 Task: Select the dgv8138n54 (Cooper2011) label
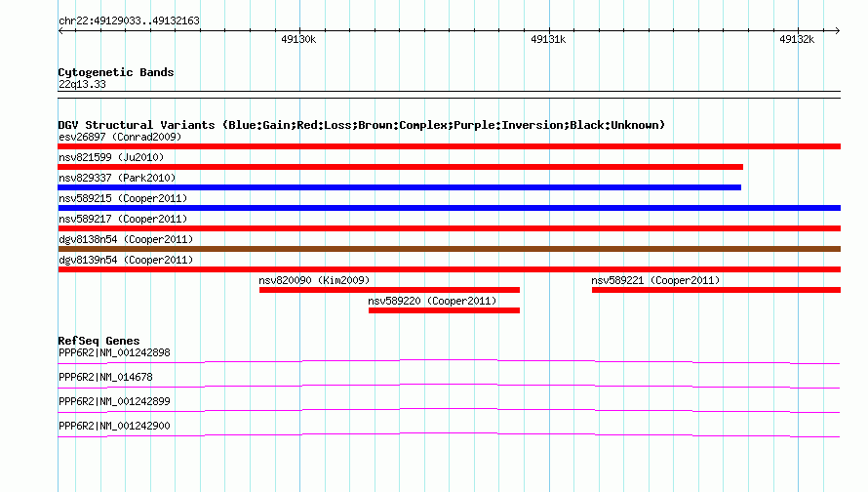pyautogui.click(x=126, y=239)
